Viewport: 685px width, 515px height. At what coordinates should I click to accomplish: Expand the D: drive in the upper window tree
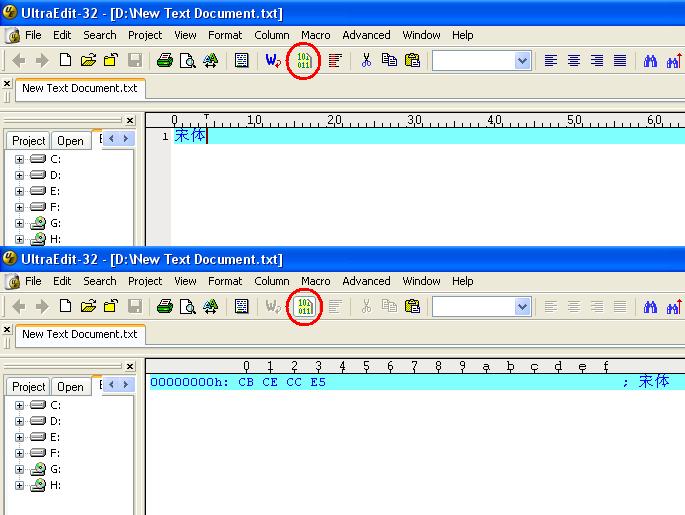(19, 175)
